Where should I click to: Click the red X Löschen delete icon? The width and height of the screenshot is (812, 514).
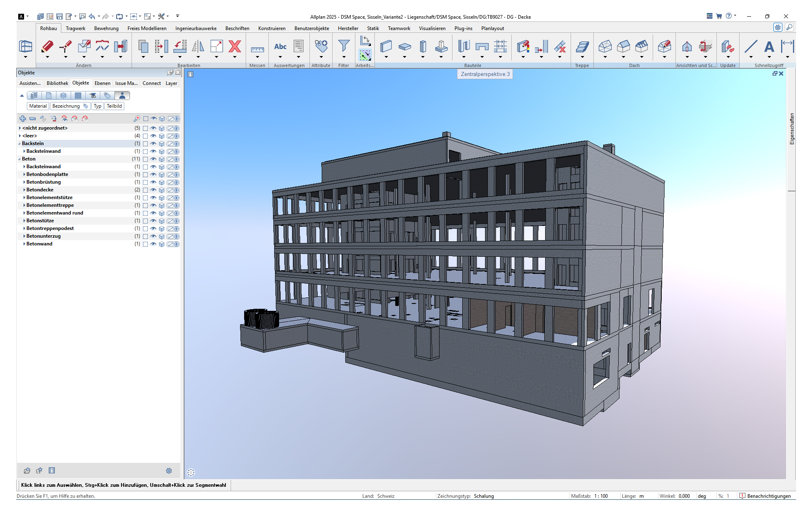coord(235,46)
